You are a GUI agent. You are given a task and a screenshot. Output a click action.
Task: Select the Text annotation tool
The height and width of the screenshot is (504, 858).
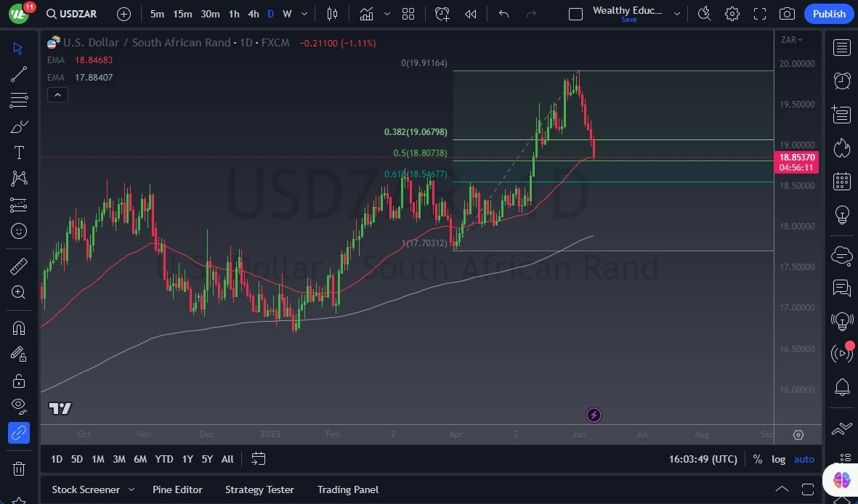18,152
